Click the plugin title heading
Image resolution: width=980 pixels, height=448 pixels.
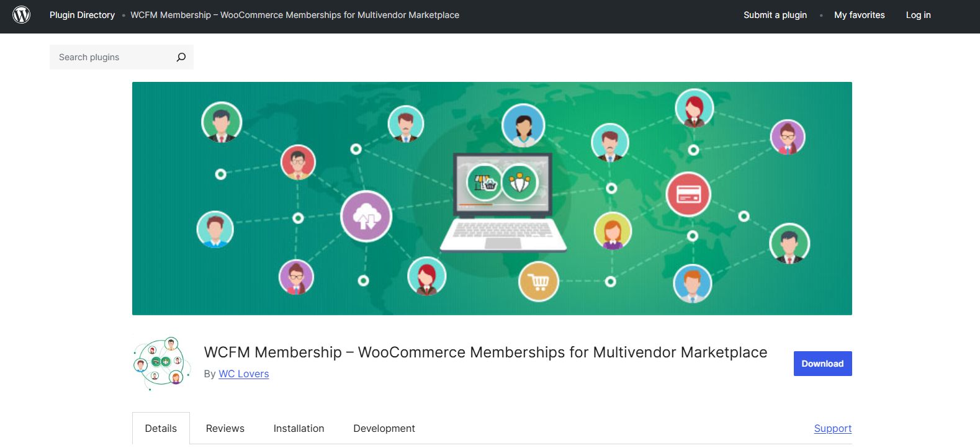(x=485, y=352)
